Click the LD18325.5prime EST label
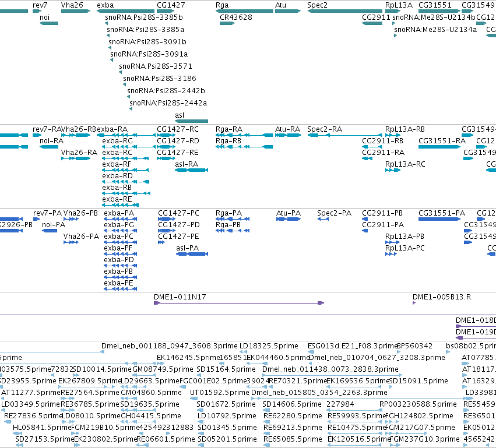This screenshot has width=496, height=448. tap(269, 346)
